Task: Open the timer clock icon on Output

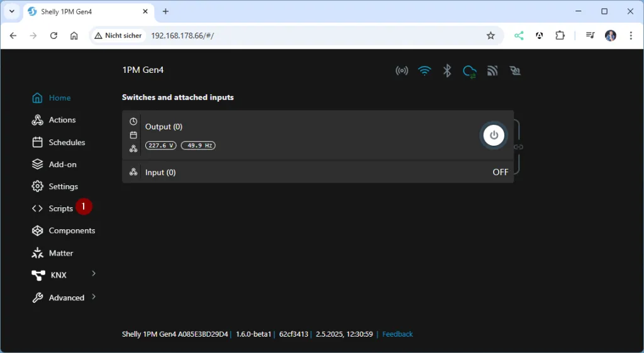Action: [133, 121]
